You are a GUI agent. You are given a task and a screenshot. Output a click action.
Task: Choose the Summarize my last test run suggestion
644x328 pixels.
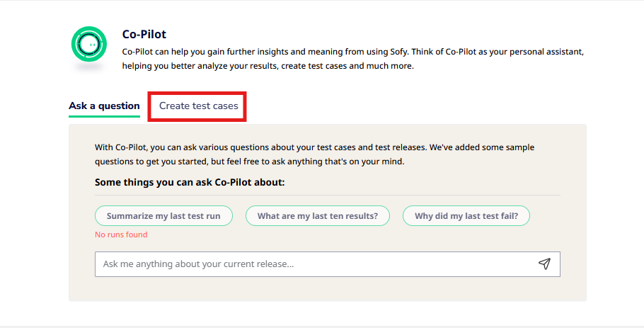click(x=163, y=216)
